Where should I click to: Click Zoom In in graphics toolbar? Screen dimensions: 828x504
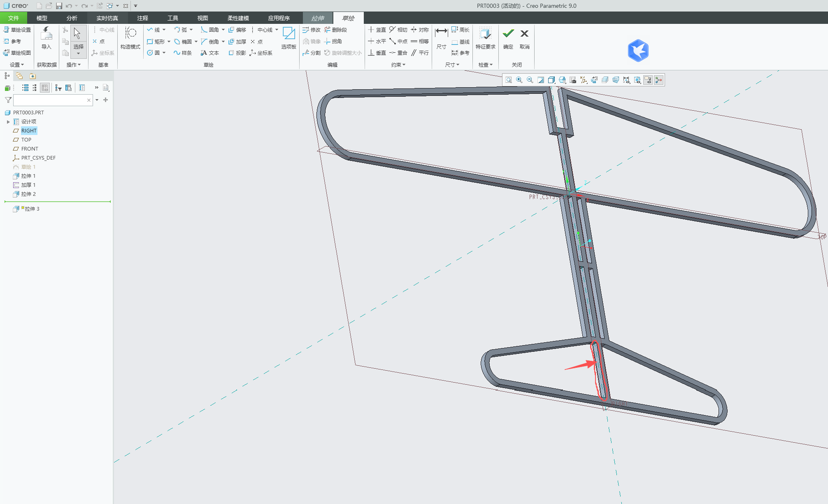519,80
